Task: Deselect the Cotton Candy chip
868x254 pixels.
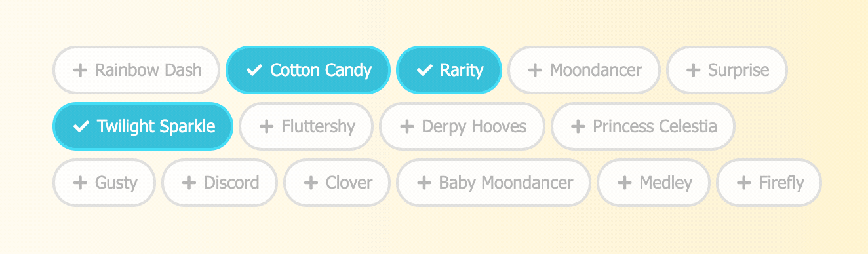Action: click(308, 70)
